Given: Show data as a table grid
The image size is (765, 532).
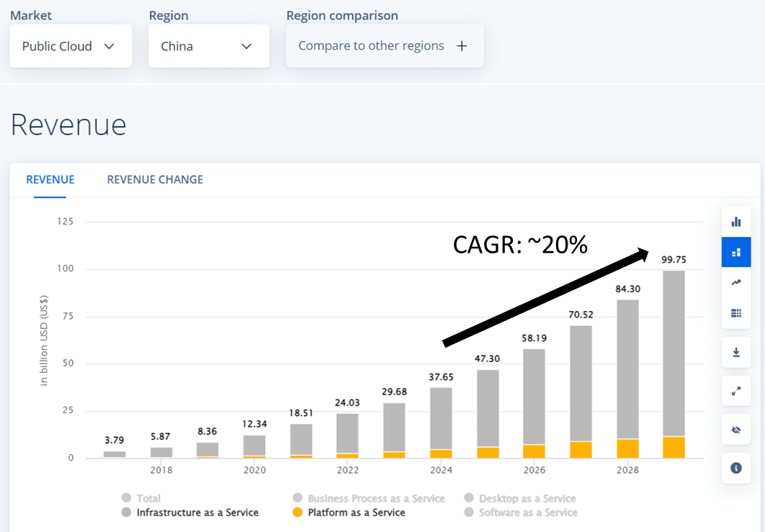Looking at the screenshot, I should click(735, 313).
